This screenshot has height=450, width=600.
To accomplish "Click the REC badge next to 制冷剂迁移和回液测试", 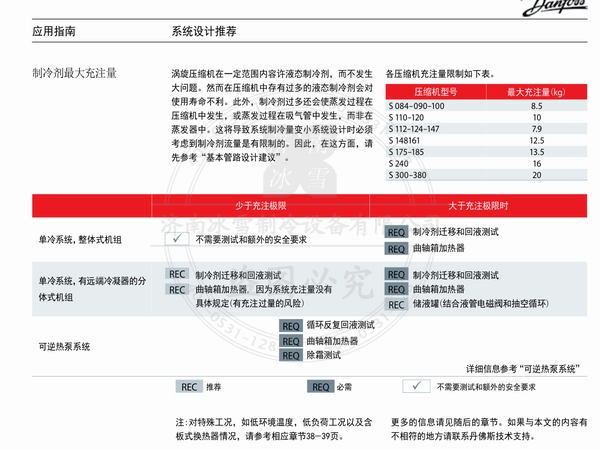I will [x=177, y=275].
